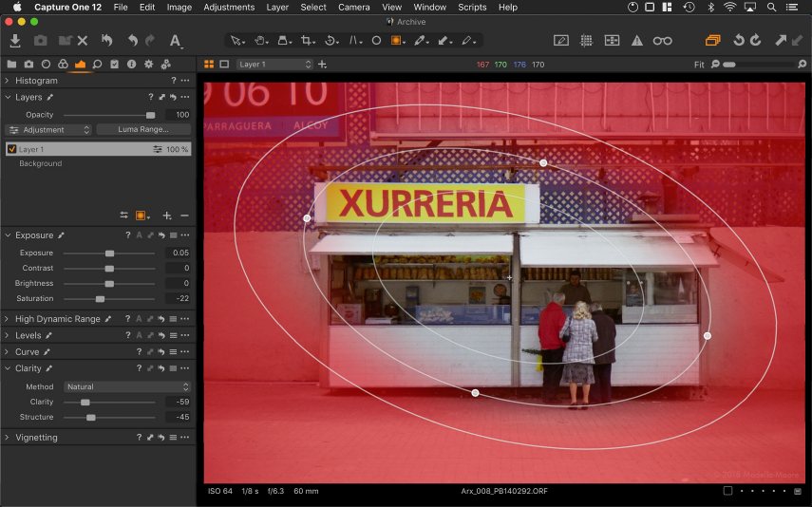Open the Layer menu
Viewport: 812px width, 507px height.
(x=277, y=8)
